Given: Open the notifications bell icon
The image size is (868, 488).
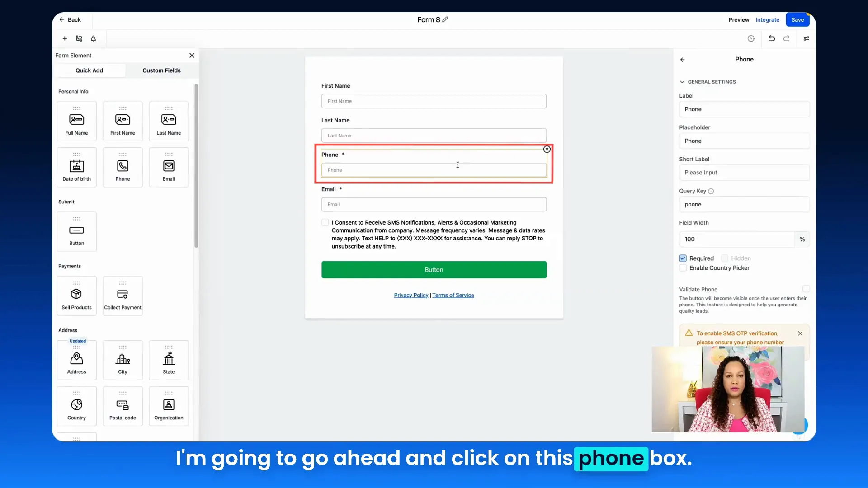Looking at the screenshot, I should (x=94, y=38).
